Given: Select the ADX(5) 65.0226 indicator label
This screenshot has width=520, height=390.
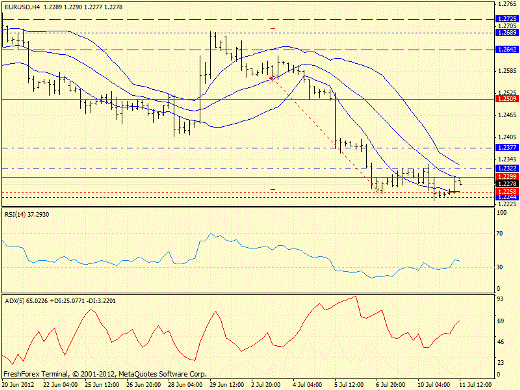Looking at the screenshot, I should click(x=60, y=301).
